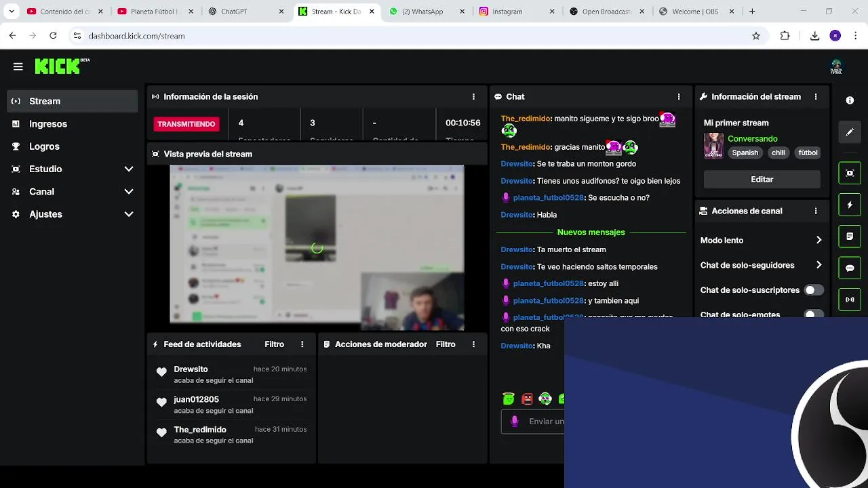Open Información del stream three-dot menu
This screenshot has width=868, height=488.
tap(816, 97)
